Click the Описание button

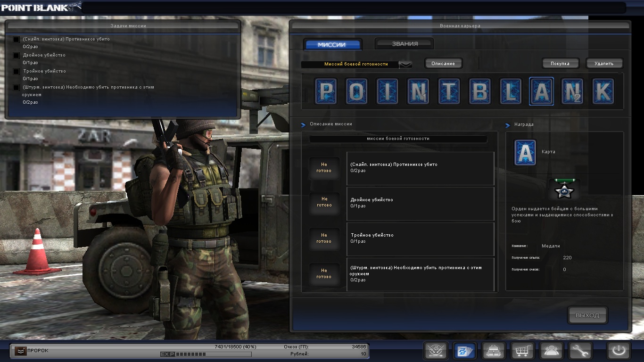click(x=443, y=63)
